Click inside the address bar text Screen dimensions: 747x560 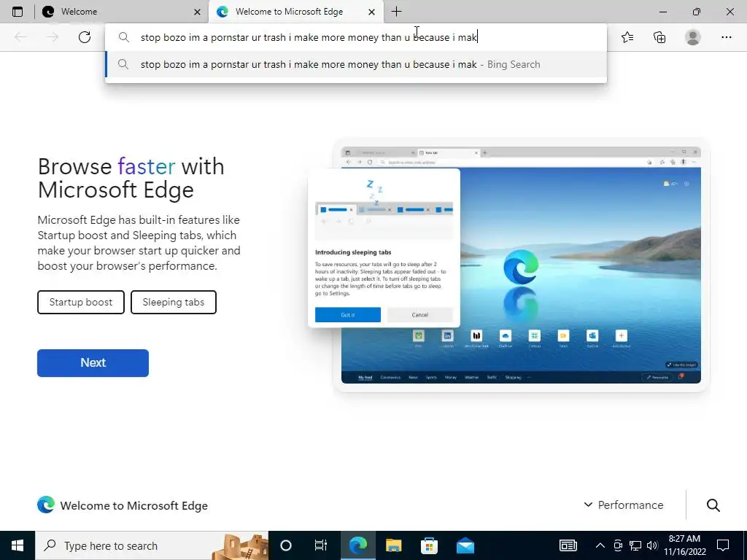[309, 37]
